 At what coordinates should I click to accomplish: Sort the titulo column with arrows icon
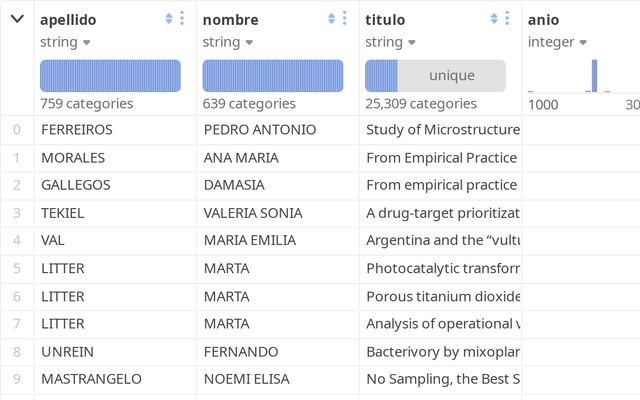[x=494, y=19]
